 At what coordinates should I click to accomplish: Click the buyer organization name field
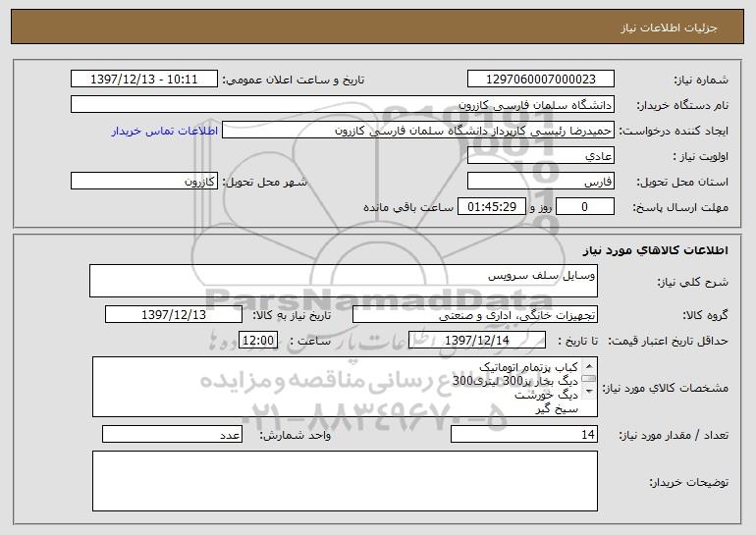click(343, 105)
